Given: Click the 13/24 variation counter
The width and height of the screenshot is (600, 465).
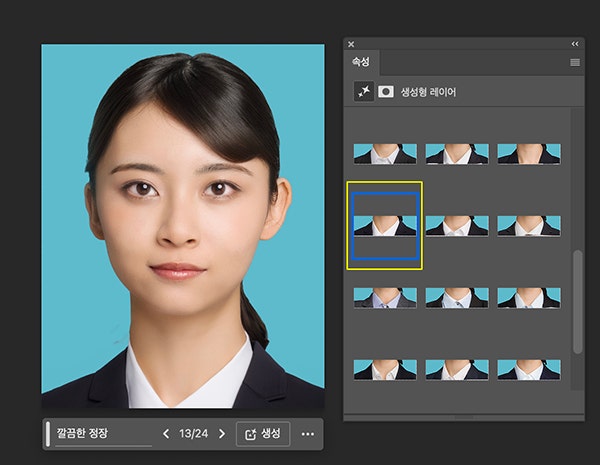Looking at the screenshot, I should coord(194,434).
